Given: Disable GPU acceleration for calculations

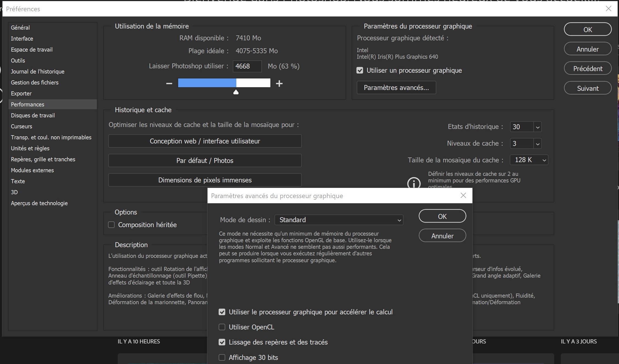Looking at the screenshot, I should (x=222, y=312).
